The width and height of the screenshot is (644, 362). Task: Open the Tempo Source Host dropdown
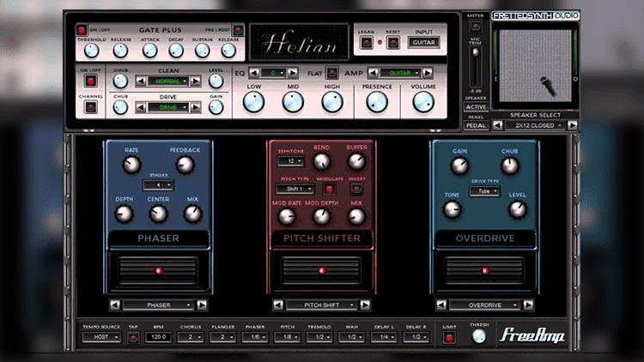(101, 337)
